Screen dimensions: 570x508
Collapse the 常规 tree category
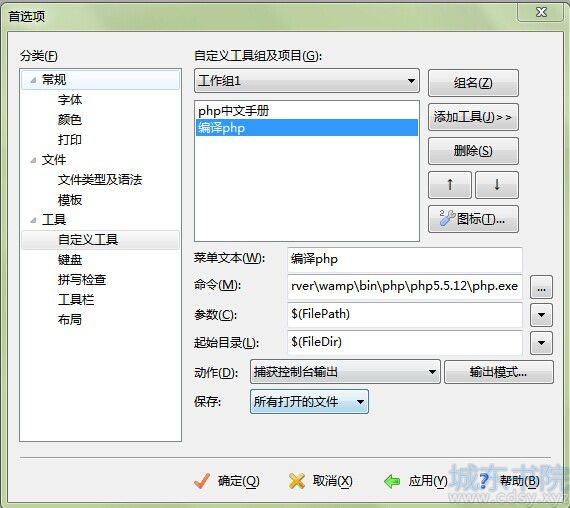coord(33,80)
